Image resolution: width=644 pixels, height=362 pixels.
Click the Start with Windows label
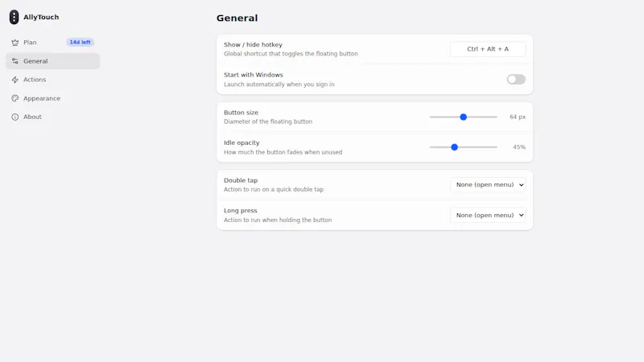pos(254,75)
